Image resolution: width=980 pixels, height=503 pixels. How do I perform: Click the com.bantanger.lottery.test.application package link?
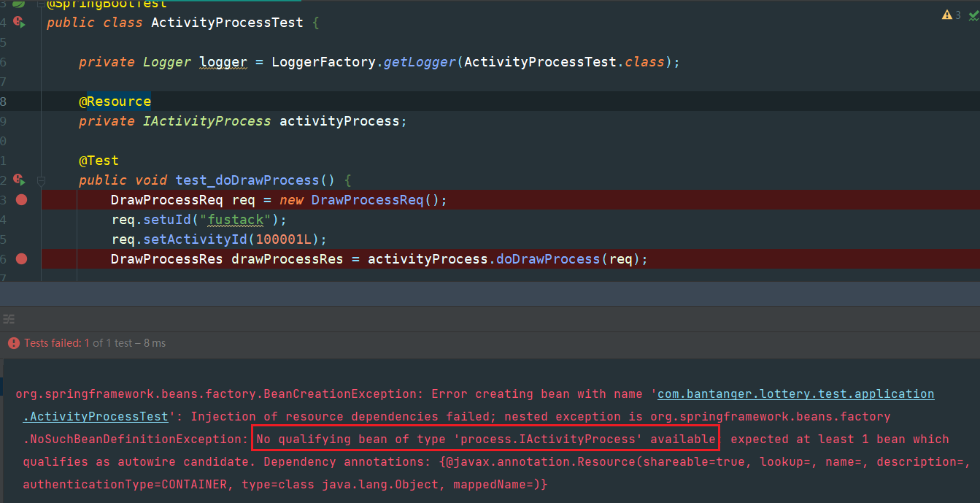tap(795, 394)
